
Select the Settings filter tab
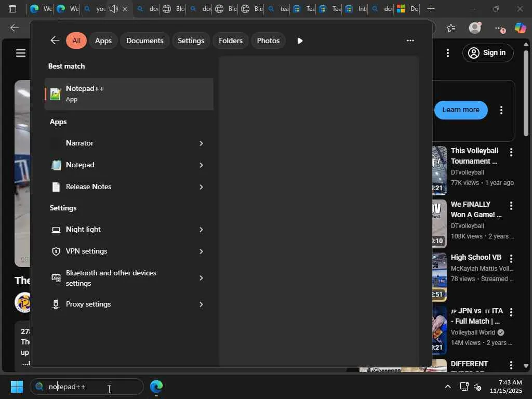[x=191, y=41]
